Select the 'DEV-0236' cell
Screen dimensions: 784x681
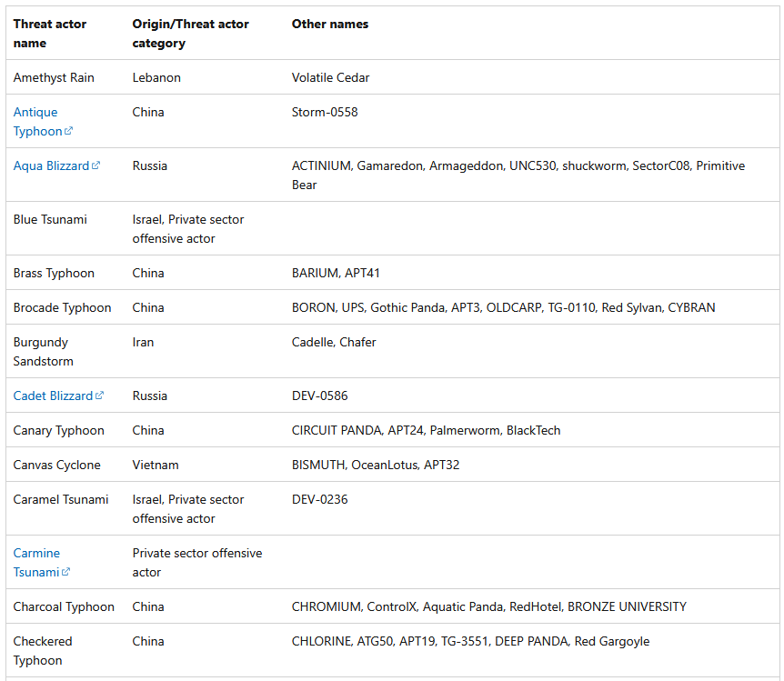pyautogui.click(x=320, y=499)
